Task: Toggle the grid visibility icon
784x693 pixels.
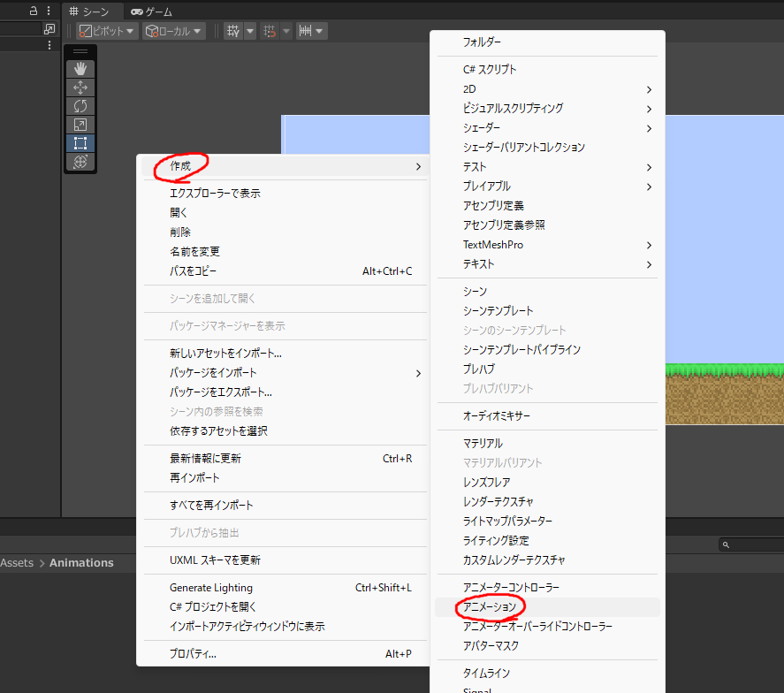Action: point(233,31)
